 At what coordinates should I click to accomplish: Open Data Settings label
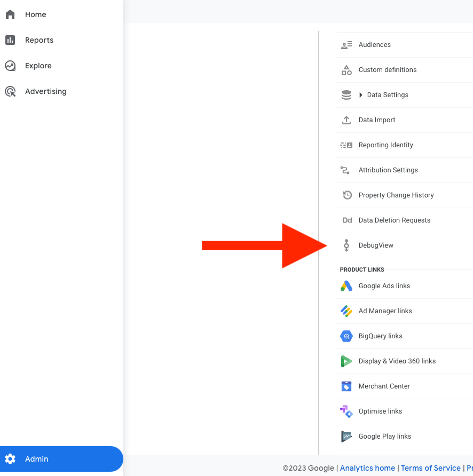click(x=388, y=95)
